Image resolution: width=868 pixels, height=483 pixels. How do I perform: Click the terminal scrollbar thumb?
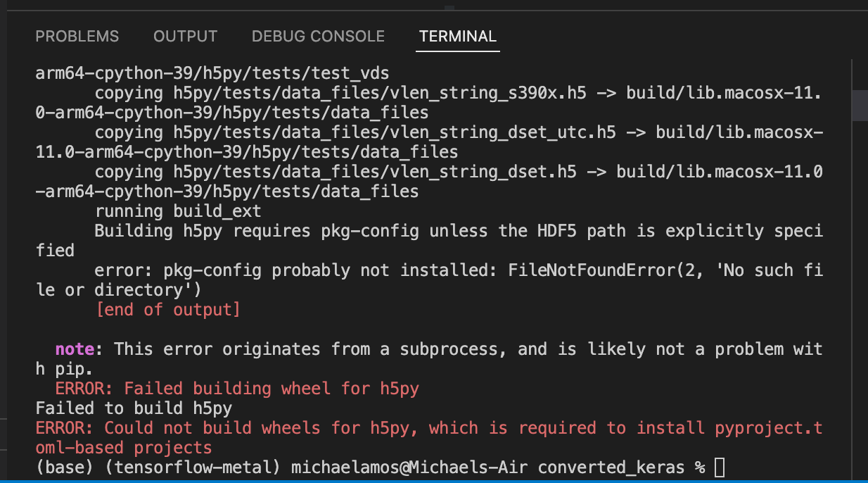860,106
